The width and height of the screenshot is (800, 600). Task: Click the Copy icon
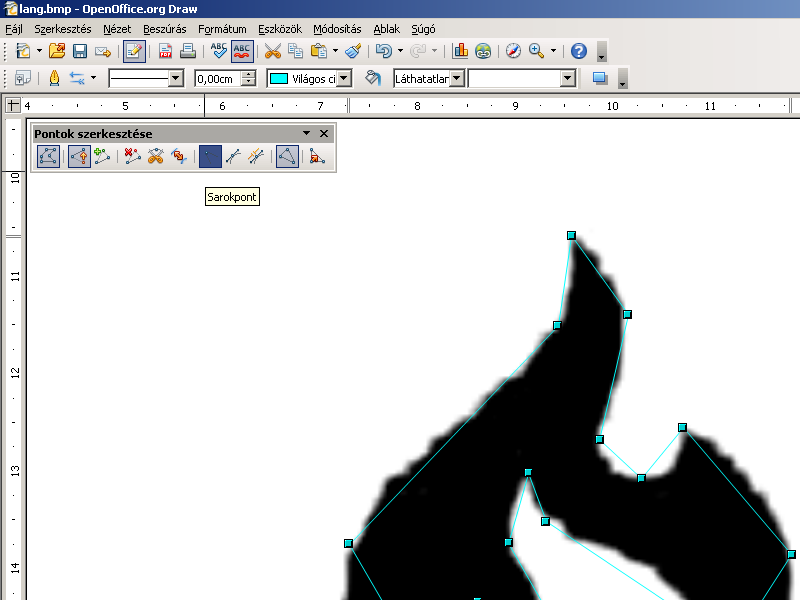click(x=295, y=51)
